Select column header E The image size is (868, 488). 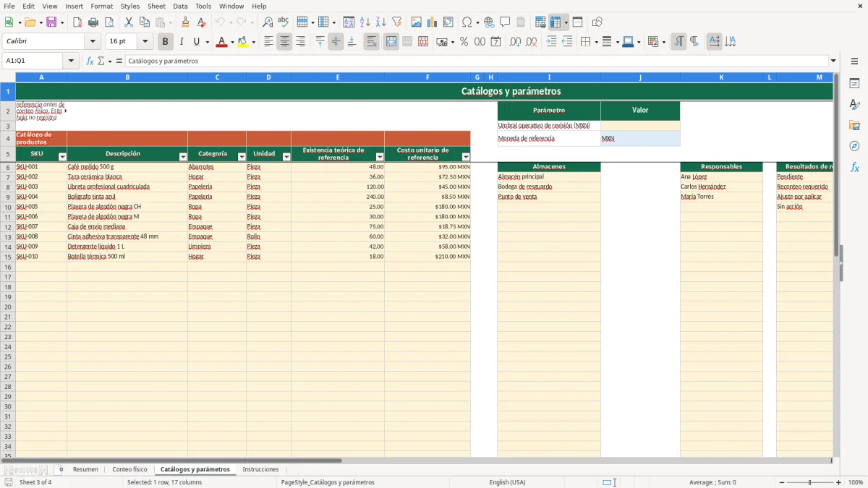(x=337, y=77)
